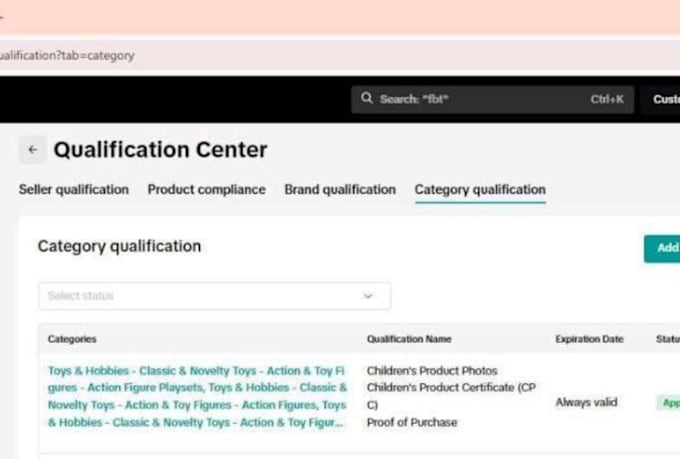The image size is (680, 459).
Task: Click the green Add button
Action: tap(662, 249)
